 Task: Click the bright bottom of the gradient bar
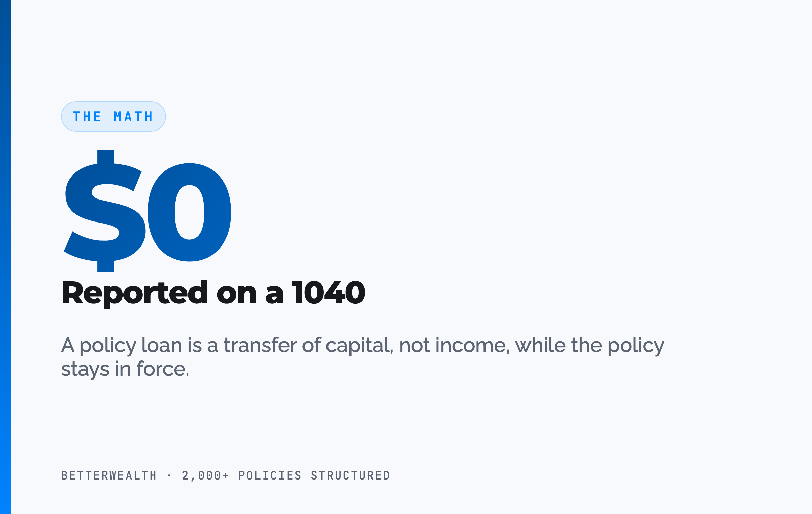[x=5, y=494]
